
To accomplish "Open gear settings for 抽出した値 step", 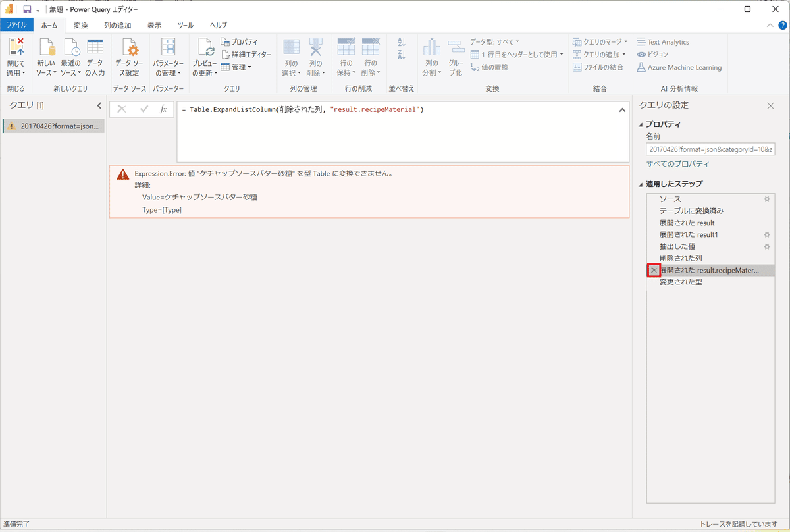I will (766, 246).
